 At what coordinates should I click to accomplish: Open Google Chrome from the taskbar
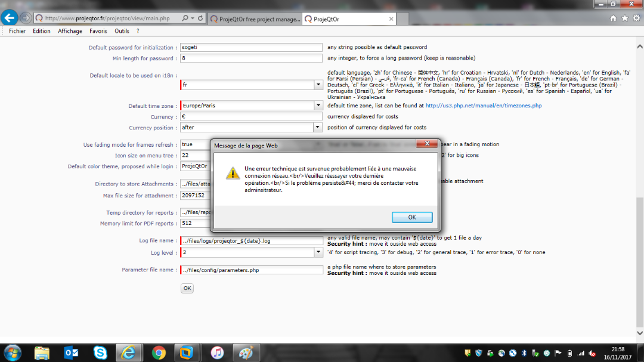point(159,352)
